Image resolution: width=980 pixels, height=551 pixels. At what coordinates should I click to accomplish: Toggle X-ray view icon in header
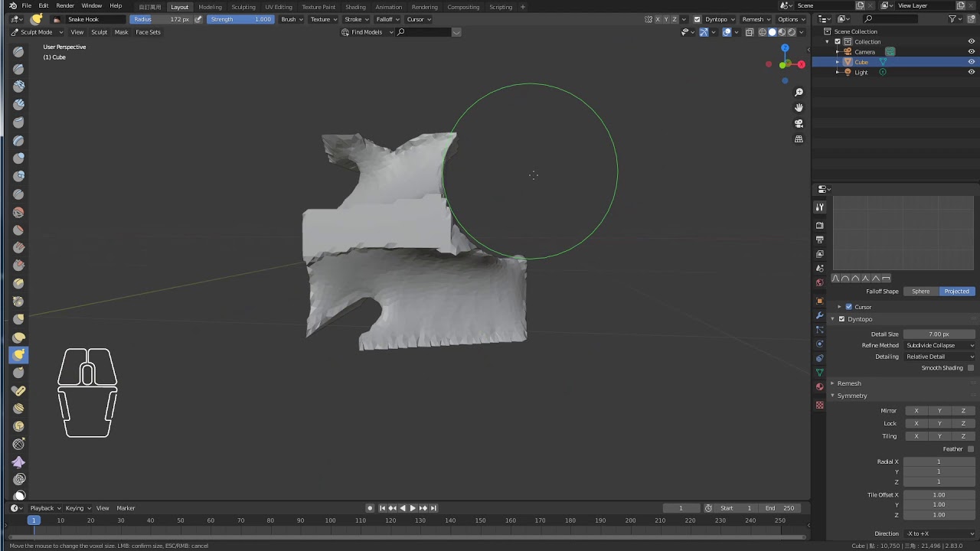pos(750,32)
